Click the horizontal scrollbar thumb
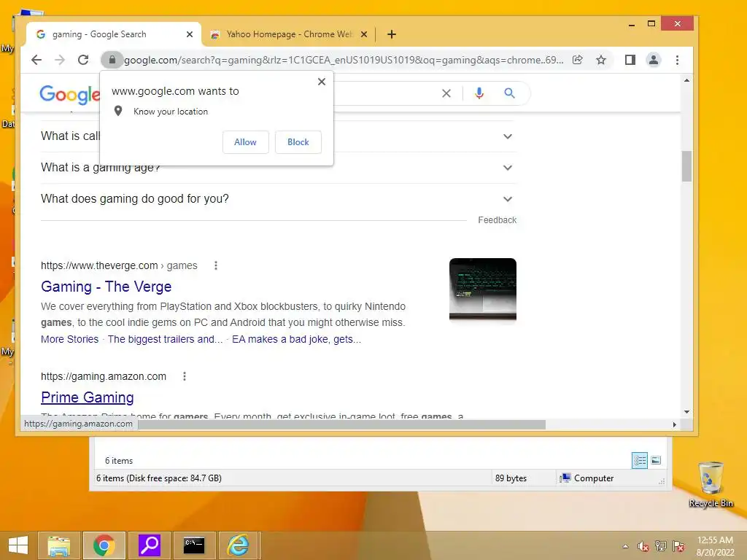747x560 pixels. click(x=341, y=424)
